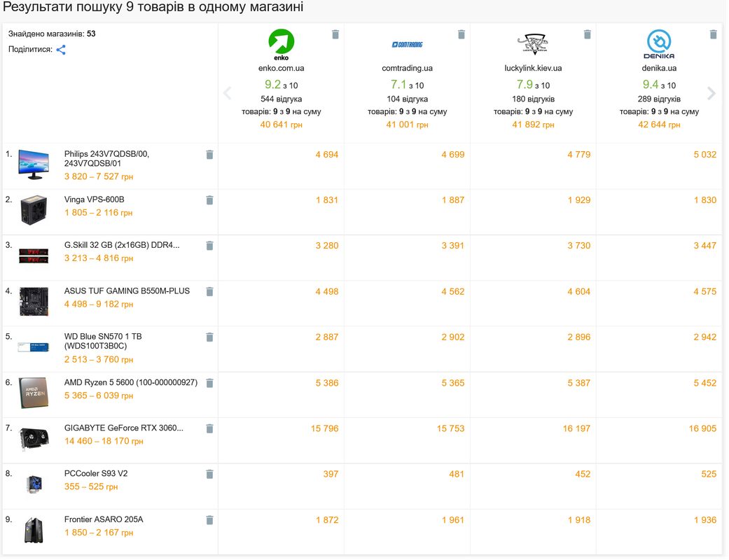Open AMD Ryzen 5 5600 product link
Screen dimensions: 729x560
pos(131,383)
